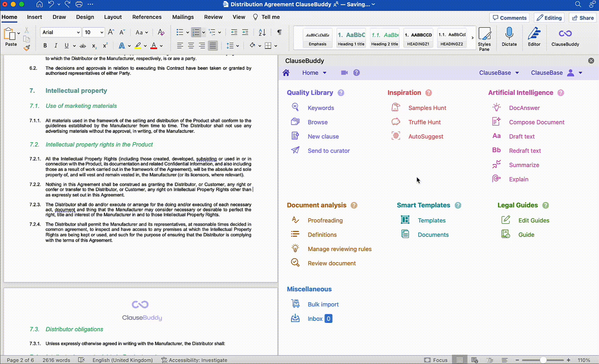Switch to the References tab
The width and height of the screenshot is (599, 364).
(147, 17)
